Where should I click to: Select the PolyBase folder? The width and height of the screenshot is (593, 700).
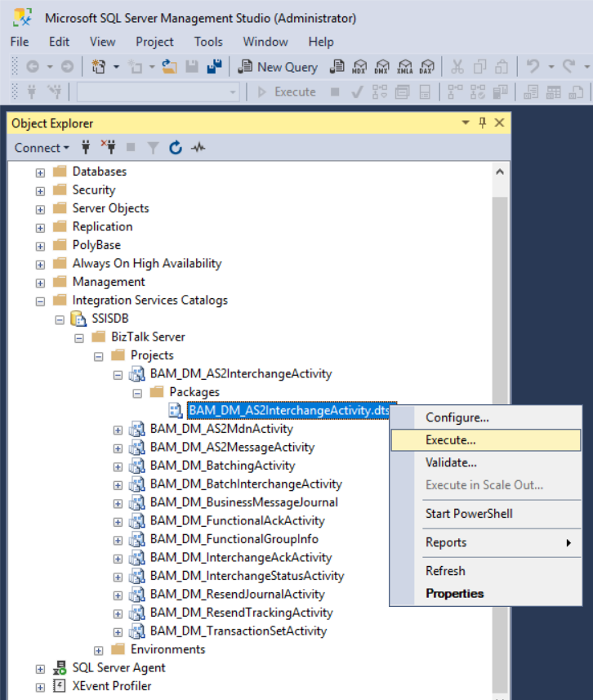(x=96, y=245)
